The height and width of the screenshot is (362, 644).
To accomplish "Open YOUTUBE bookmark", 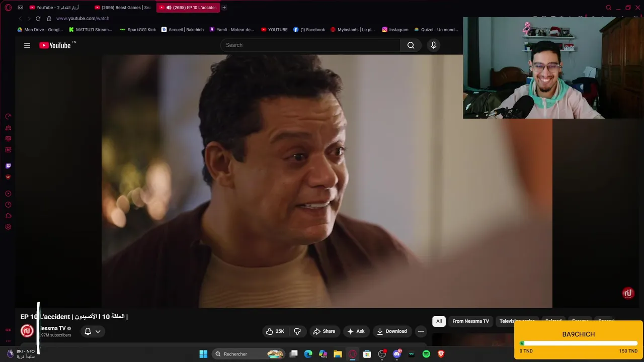I will 274,30.
